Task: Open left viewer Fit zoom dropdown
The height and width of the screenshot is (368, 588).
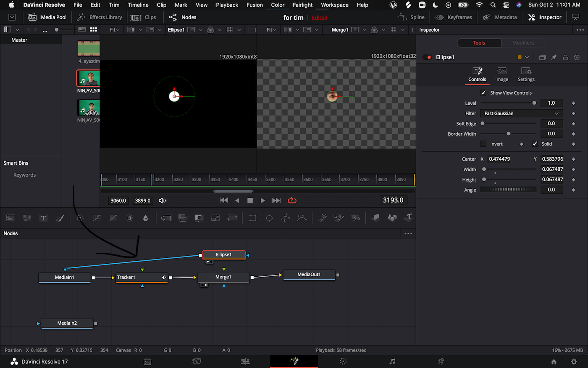Action: [115, 30]
